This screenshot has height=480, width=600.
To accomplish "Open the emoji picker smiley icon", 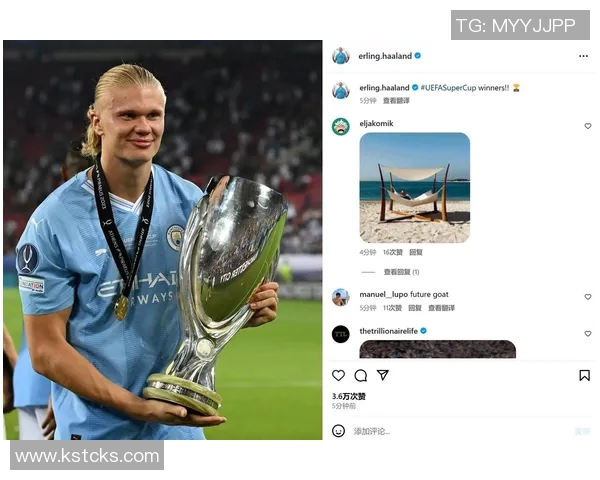I will (x=338, y=431).
